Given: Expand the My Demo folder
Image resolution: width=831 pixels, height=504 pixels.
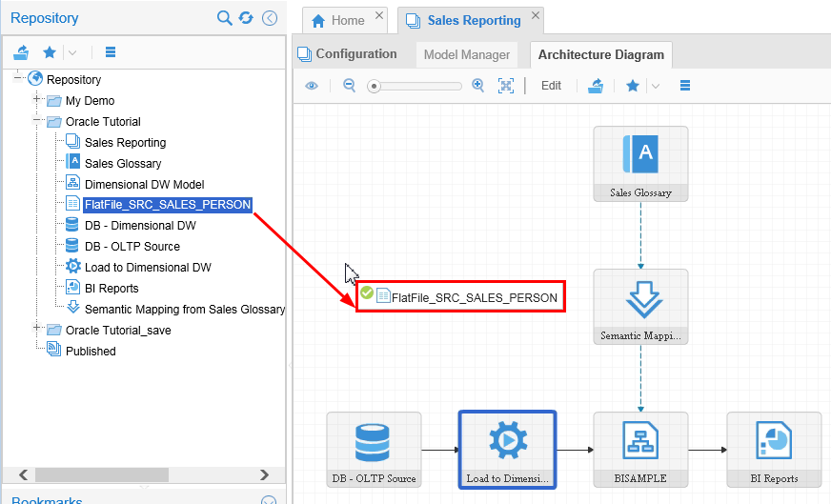Looking at the screenshot, I should click(36, 98).
